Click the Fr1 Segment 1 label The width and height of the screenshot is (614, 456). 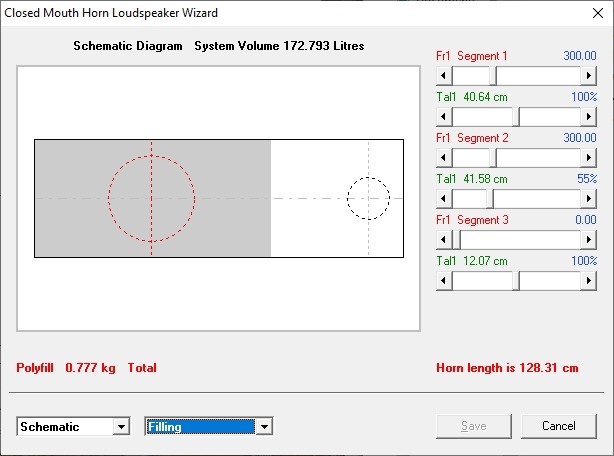pyautogui.click(x=472, y=56)
